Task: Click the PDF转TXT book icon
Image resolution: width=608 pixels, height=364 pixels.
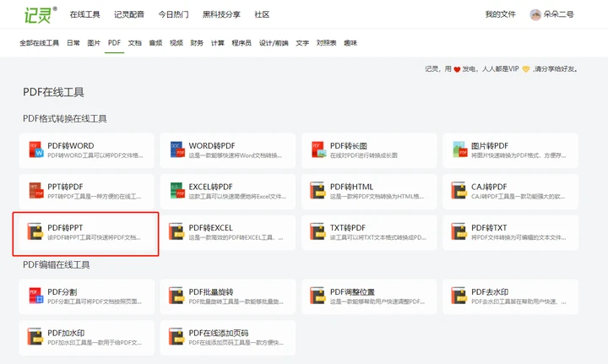Action: coord(459,231)
